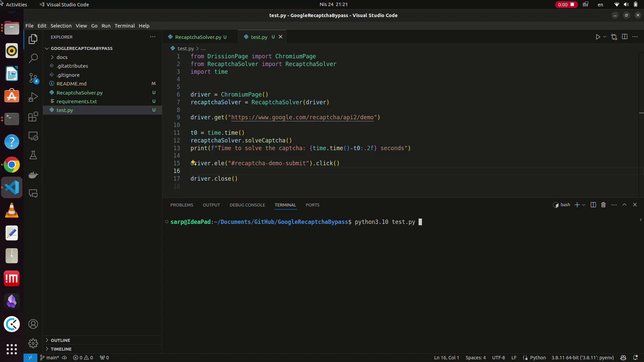Open the Docker view in the activity bar
This screenshot has height=362, width=644.
(33, 175)
